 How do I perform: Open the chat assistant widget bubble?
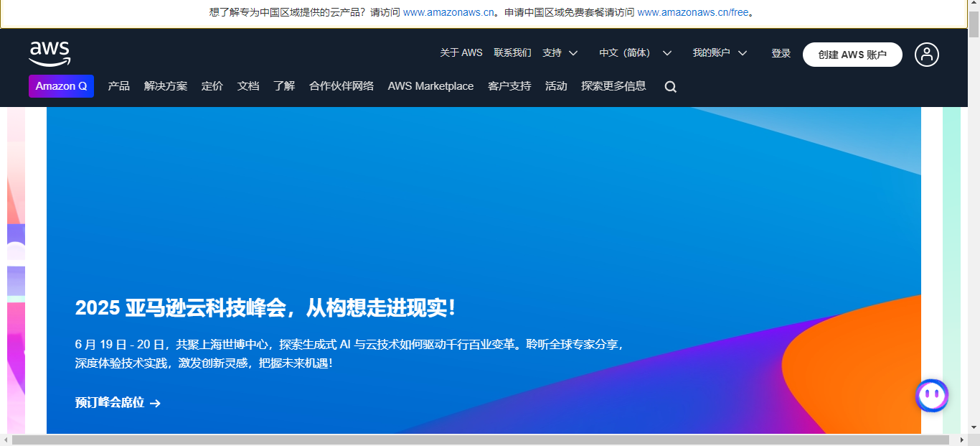[x=931, y=395]
